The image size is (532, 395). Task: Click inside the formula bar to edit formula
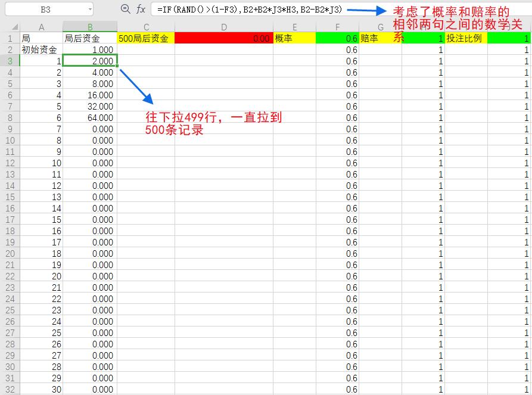[x=238, y=9]
